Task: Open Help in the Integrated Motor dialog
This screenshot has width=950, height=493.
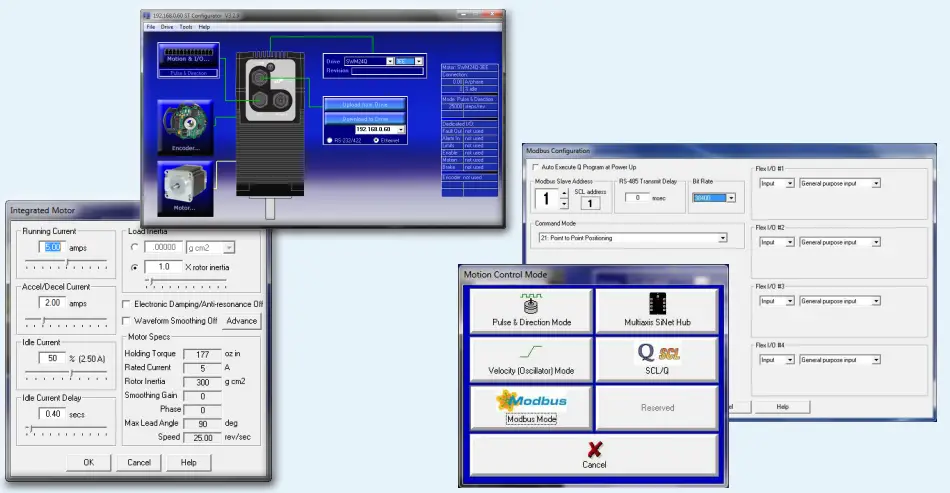Action: coord(188,462)
